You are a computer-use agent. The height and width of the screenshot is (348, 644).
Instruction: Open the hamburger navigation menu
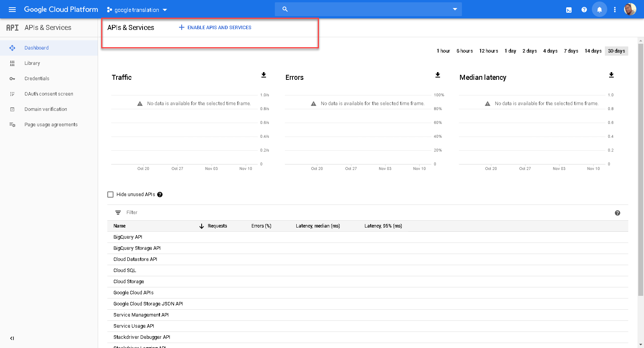12,10
